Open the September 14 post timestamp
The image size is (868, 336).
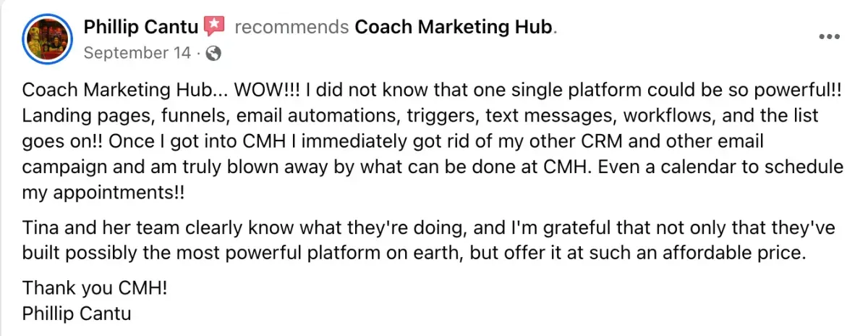click(137, 53)
